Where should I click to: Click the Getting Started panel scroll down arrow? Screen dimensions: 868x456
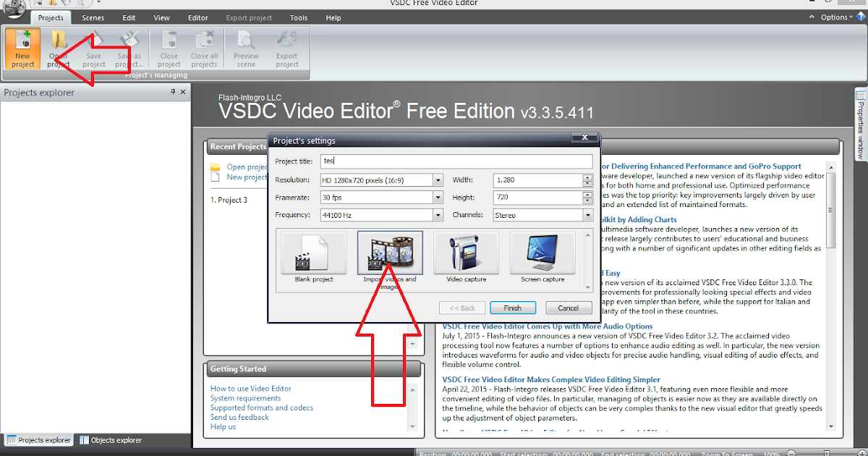[x=414, y=426]
